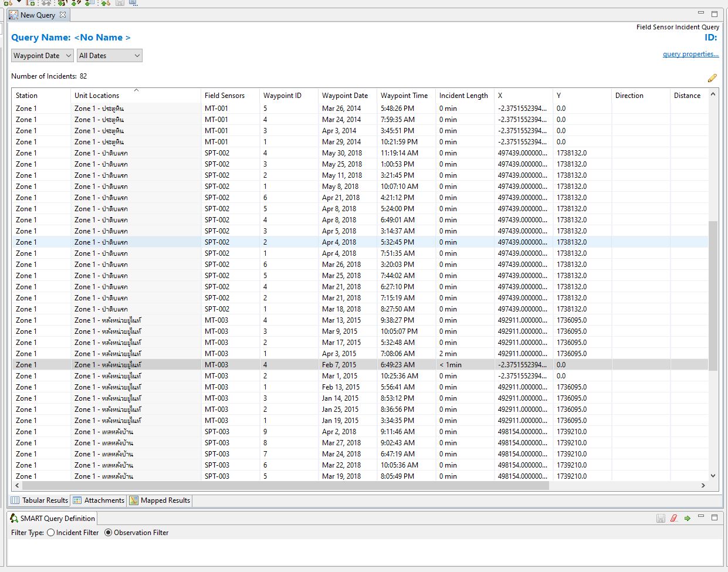The width and height of the screenshot is (728, 572).
Task: Select the Incident Filter radio button
Action: point(51,533)
